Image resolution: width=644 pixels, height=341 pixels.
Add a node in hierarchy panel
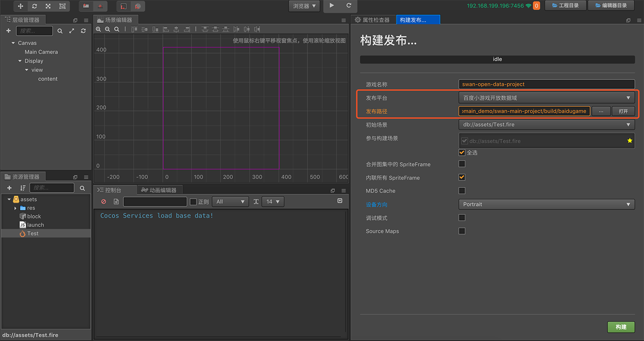[8, 31]
